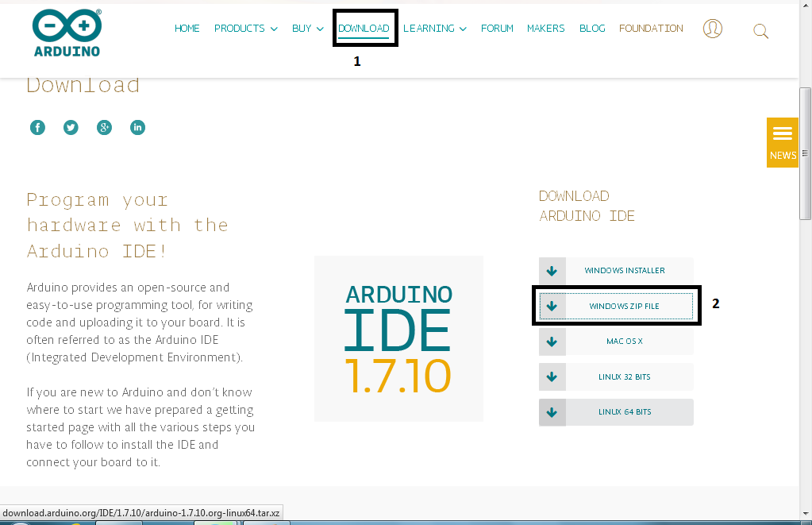
Task: Click the search magnifier icon
Action: (x=760, y=31)
